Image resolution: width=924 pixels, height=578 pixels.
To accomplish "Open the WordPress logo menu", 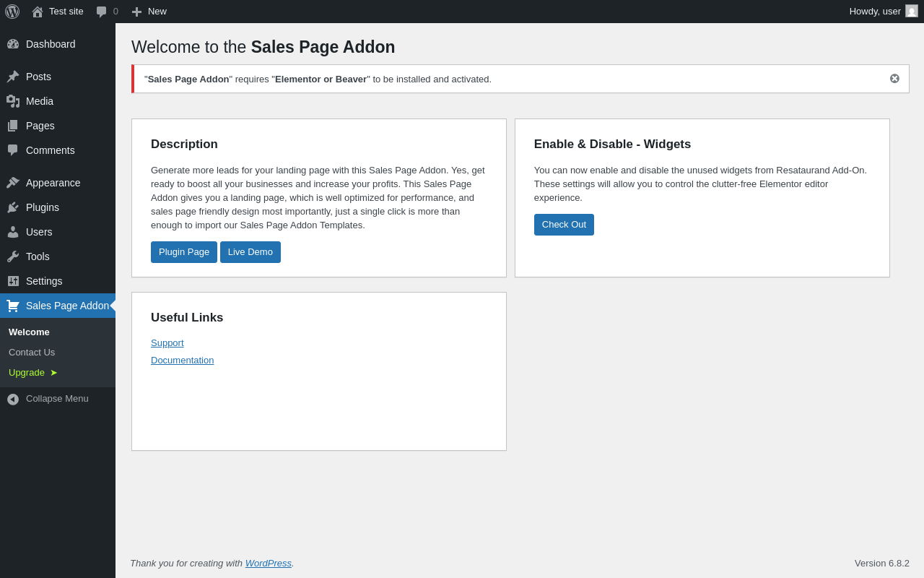I will pyautogui.click(x=12, y=12).
